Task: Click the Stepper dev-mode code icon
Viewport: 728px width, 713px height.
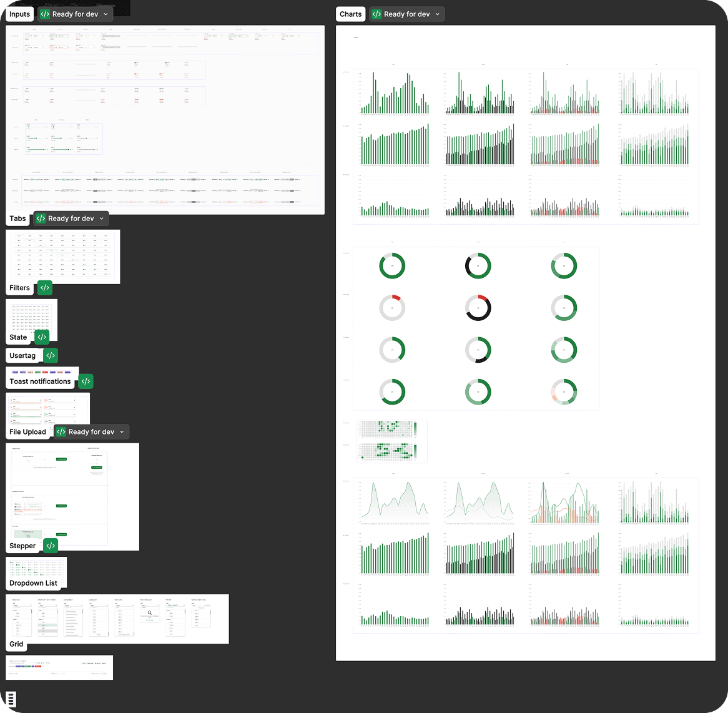Action: [51, 546]
